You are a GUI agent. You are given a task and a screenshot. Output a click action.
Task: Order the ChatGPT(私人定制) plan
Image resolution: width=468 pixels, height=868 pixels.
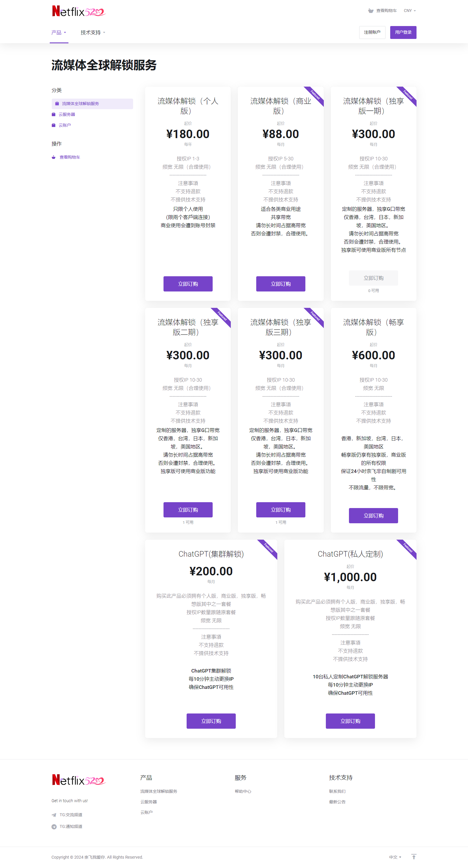350,721
